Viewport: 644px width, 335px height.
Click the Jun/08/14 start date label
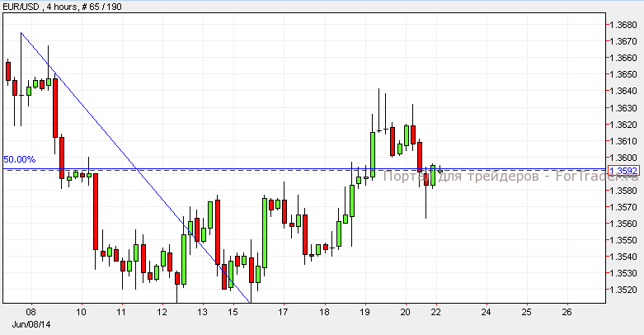[31, 325]
